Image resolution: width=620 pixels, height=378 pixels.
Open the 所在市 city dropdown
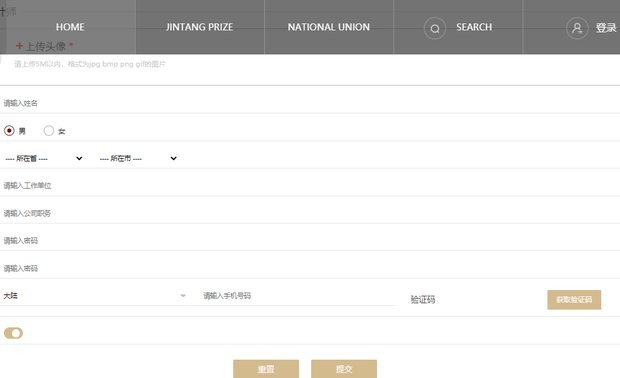138,159
